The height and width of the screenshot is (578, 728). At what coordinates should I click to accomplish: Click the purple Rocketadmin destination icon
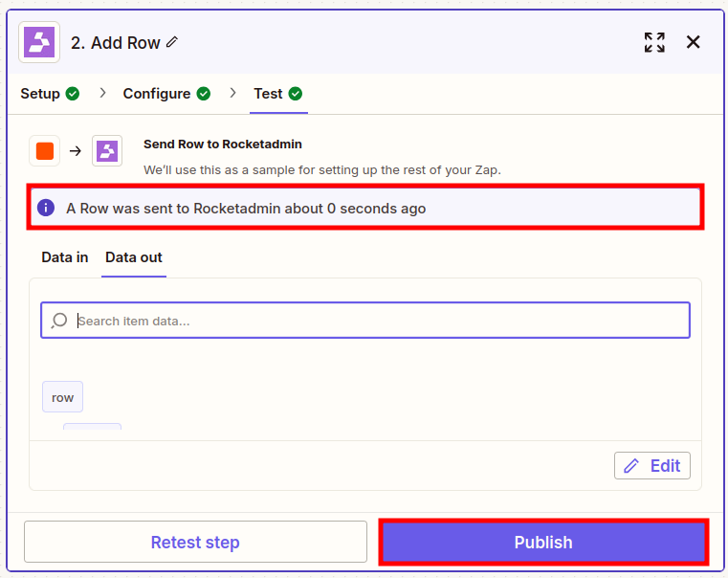click(107, 151)
